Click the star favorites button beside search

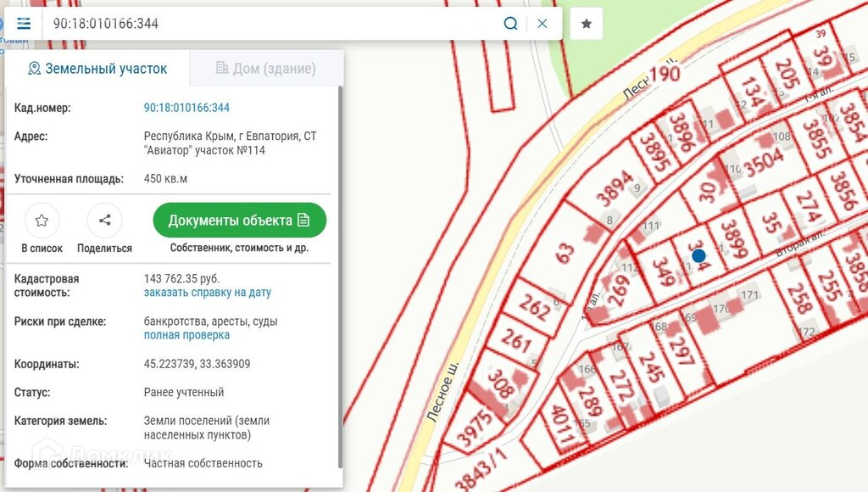click(x=586, y=24)
